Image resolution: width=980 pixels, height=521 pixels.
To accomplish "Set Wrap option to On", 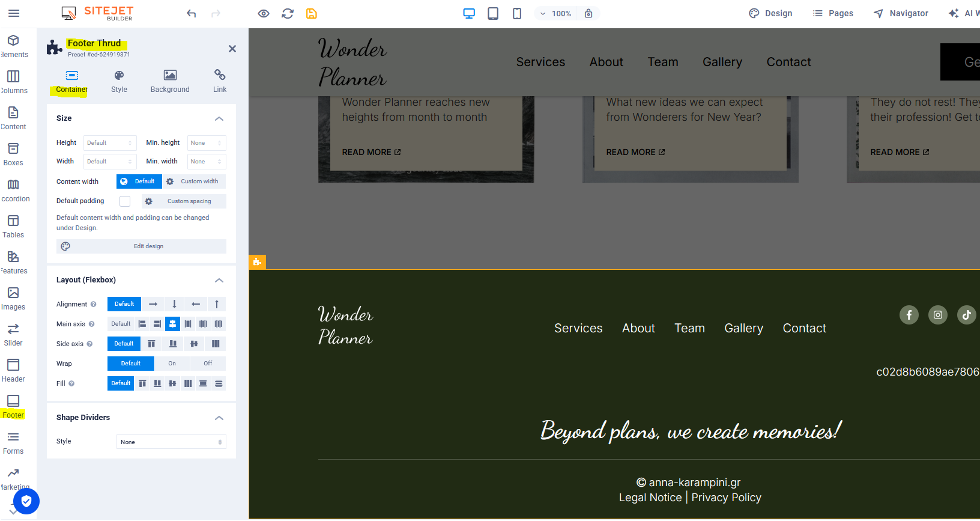I will [172, 364].
